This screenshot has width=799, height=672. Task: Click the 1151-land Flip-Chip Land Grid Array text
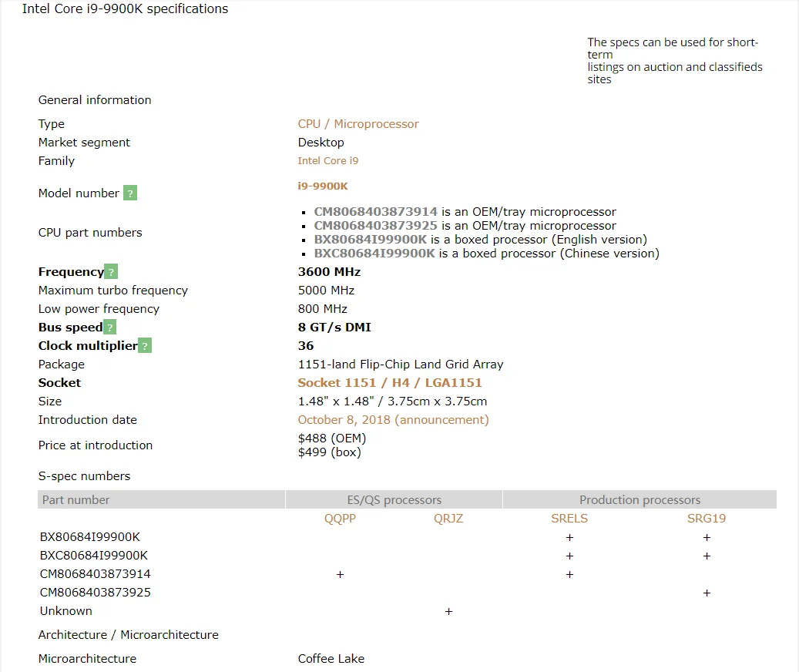[x=401, y=365]
